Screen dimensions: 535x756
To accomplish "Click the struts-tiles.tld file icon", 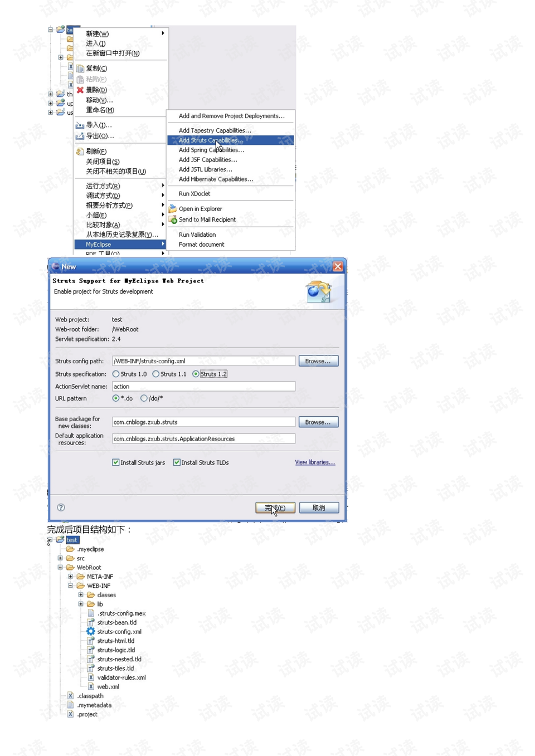I will pyautogui.click(x=91, y=668).
